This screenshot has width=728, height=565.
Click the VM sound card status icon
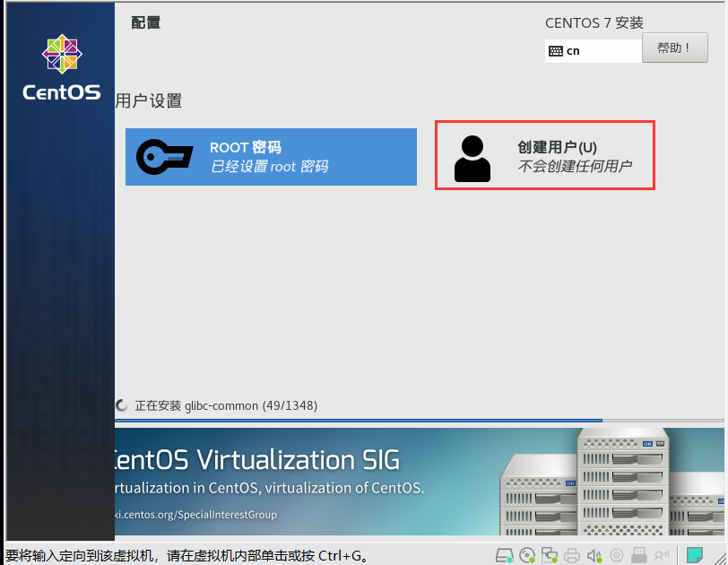[594, 555]
